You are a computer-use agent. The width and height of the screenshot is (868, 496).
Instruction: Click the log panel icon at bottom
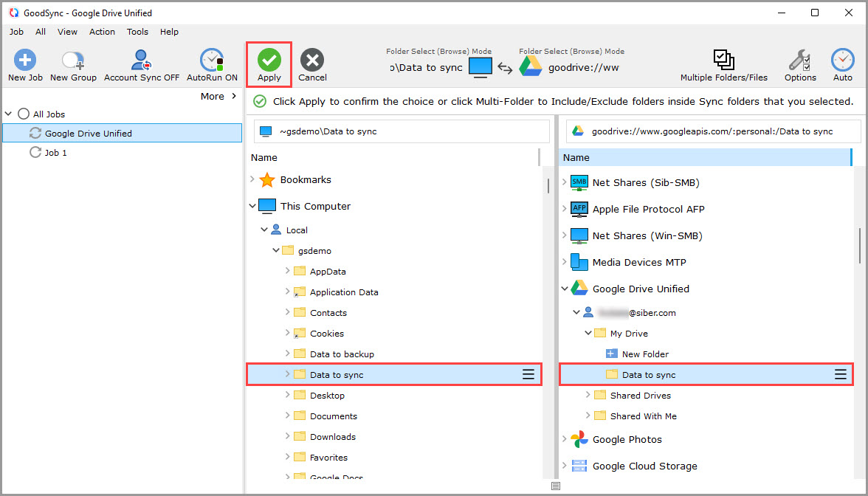click(556, 486)
